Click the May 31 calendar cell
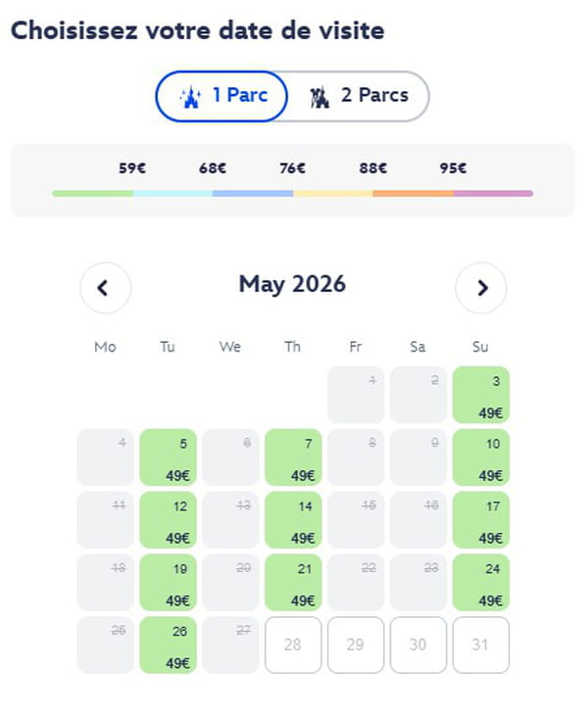 click(481, 645)
